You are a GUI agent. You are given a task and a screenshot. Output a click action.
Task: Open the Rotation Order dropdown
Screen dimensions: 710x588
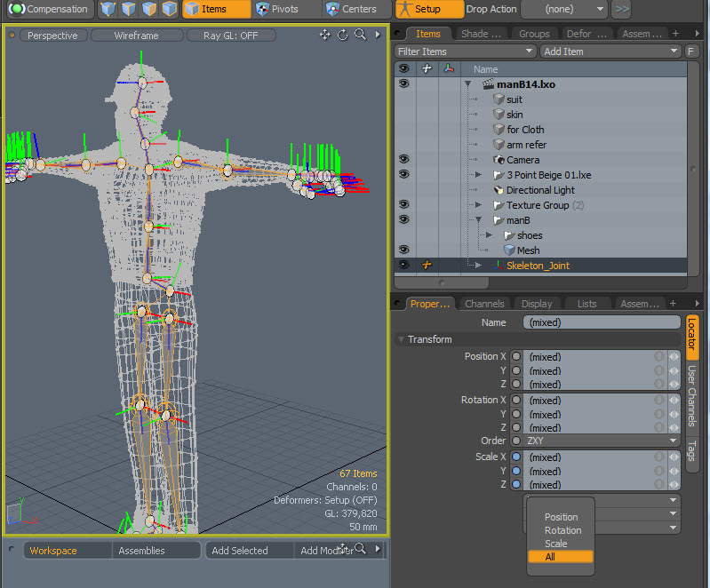pos(602,441)
